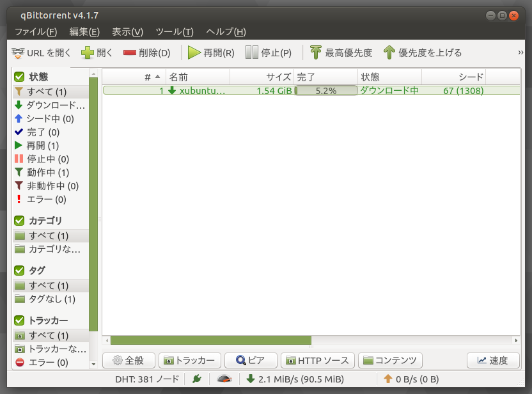Resume torrent with green play 再開 icon
This screenshot has width=532, height=394.
[x=194, y=52]
